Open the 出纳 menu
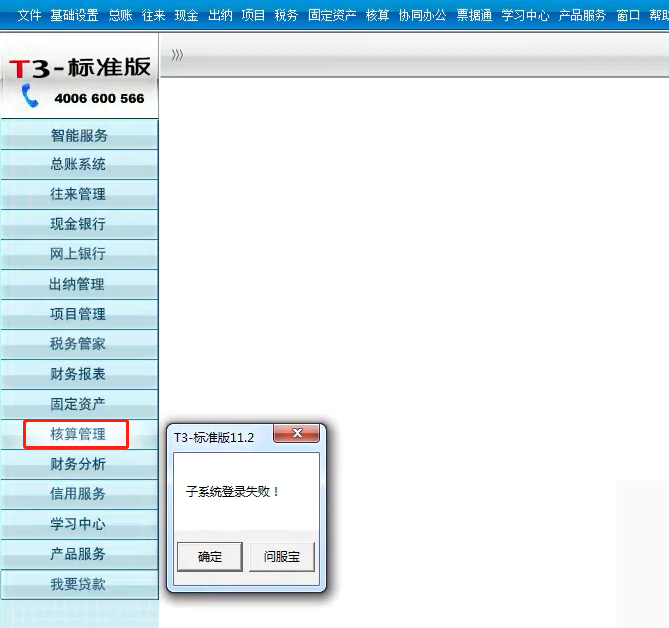 (220, 15)
